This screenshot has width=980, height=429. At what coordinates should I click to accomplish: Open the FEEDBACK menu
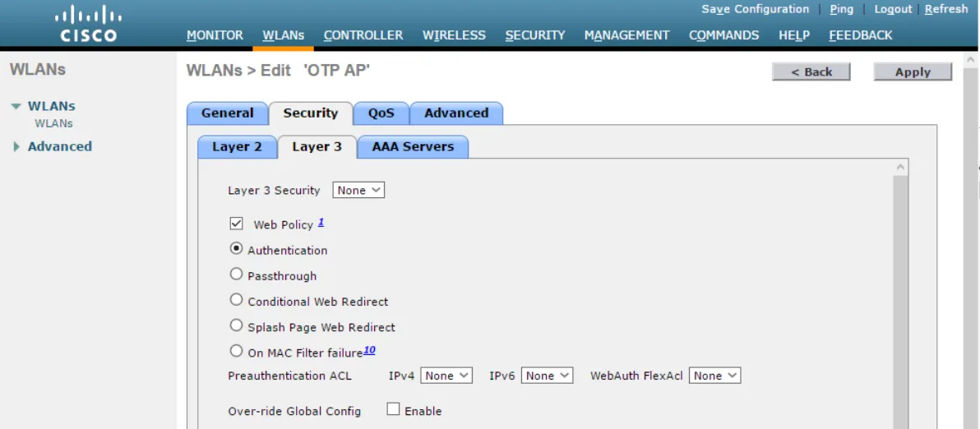tap(861, 35)
